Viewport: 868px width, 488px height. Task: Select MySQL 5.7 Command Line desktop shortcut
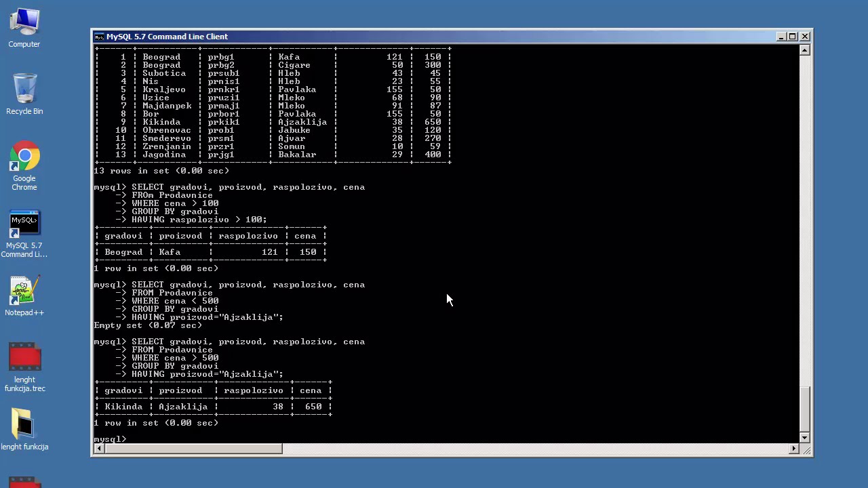pos(24,234)
